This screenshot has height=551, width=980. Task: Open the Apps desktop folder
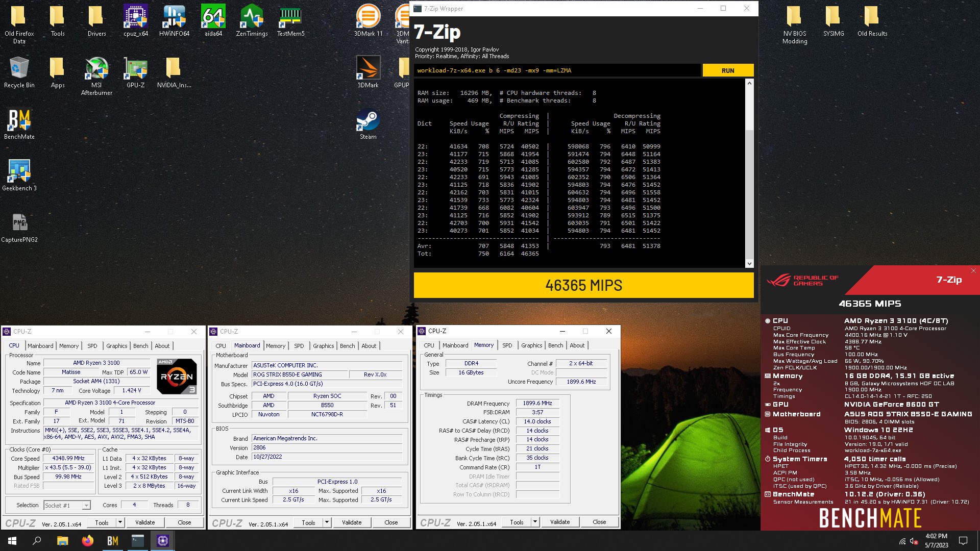pyautogui.click(x=58, y=72)
